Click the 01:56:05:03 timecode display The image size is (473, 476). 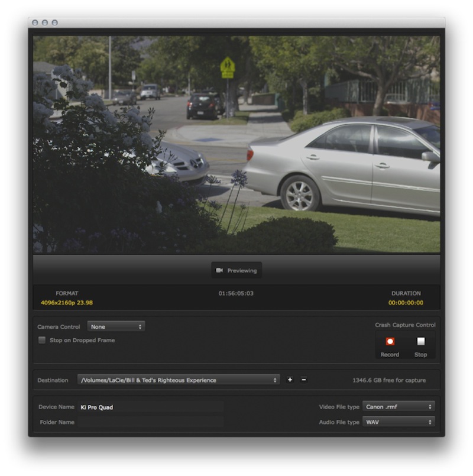coord(236,293)
